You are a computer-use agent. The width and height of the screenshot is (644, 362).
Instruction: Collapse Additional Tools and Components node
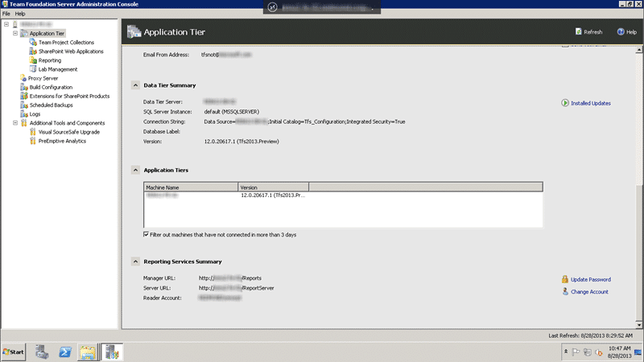[15, 123]
